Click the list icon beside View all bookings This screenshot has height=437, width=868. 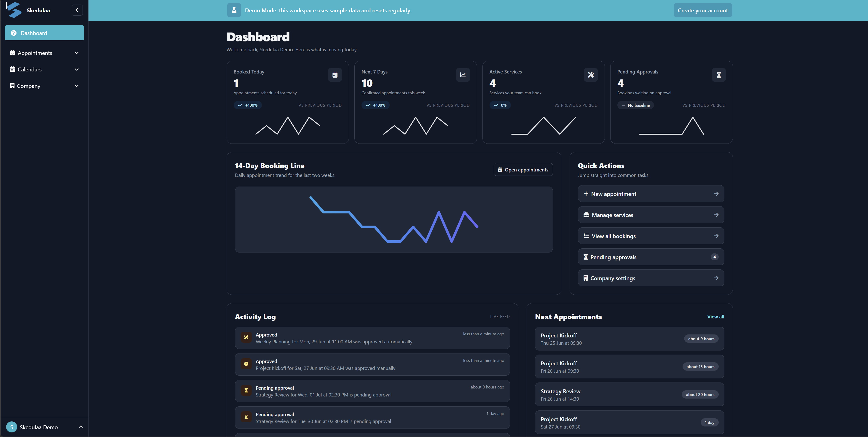(x=586, y=236)
